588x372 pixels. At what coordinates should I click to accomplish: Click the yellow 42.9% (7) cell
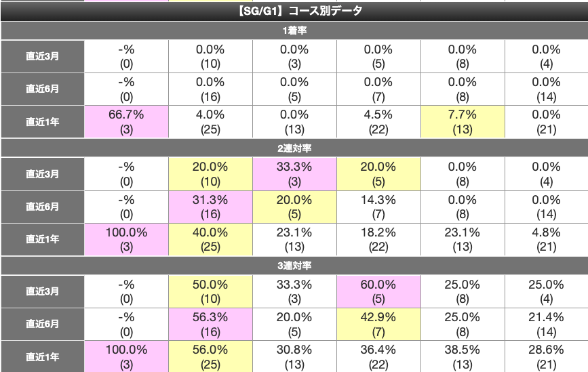378,323
